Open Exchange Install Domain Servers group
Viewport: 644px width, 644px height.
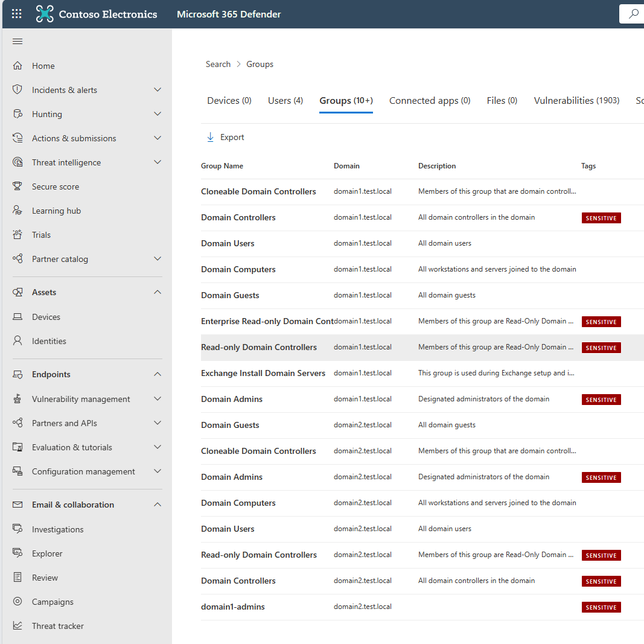pos(263,373)
